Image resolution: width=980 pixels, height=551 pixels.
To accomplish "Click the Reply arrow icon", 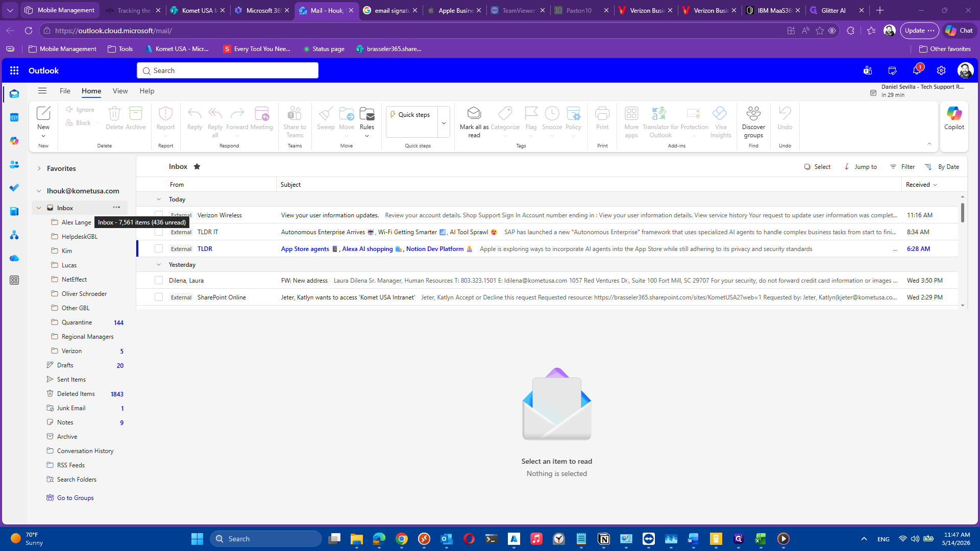I will click(x=194, y=113).
